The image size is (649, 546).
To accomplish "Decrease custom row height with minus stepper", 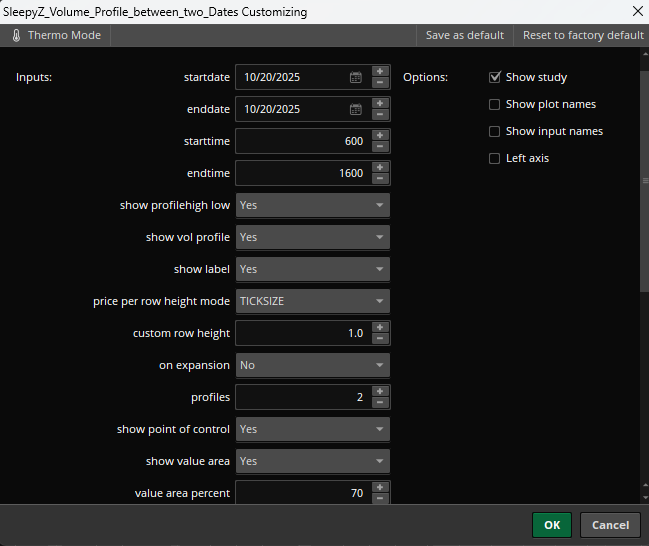I will click(380, 339).
